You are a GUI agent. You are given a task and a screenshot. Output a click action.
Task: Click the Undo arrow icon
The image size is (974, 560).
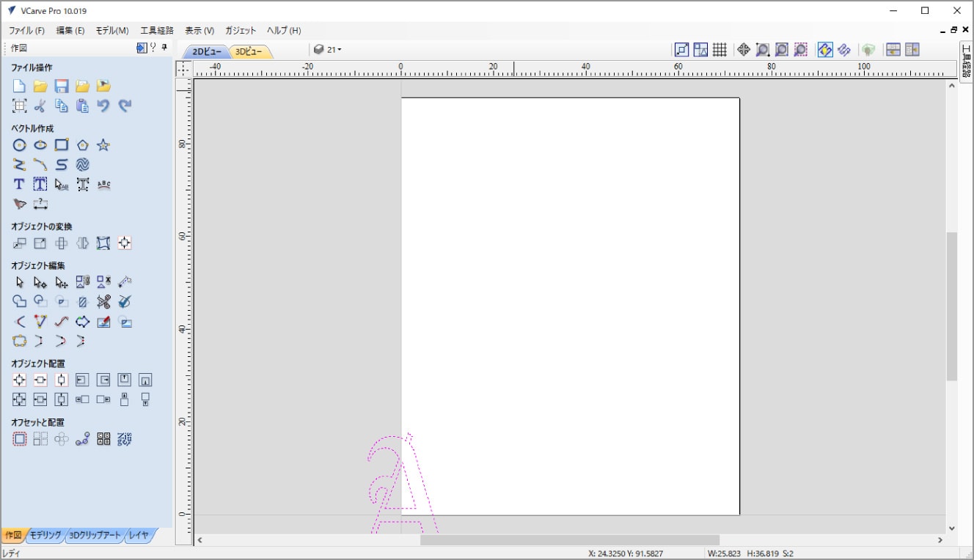pyautogui.click(x=103, y=106)
